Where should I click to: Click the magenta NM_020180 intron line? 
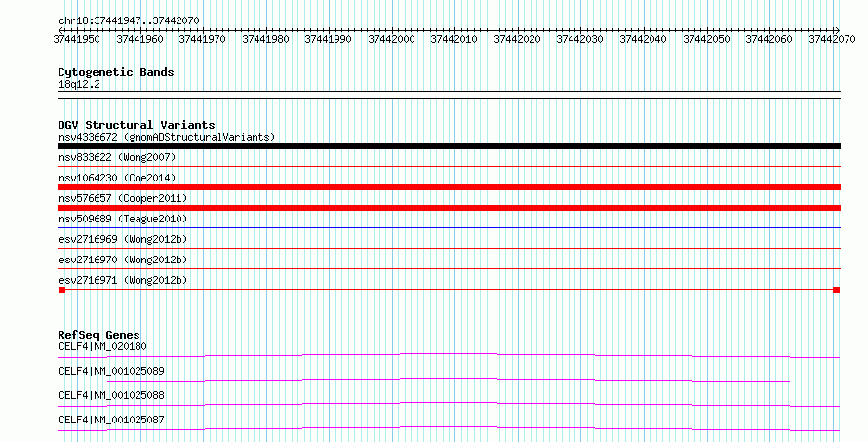(449, 354)
